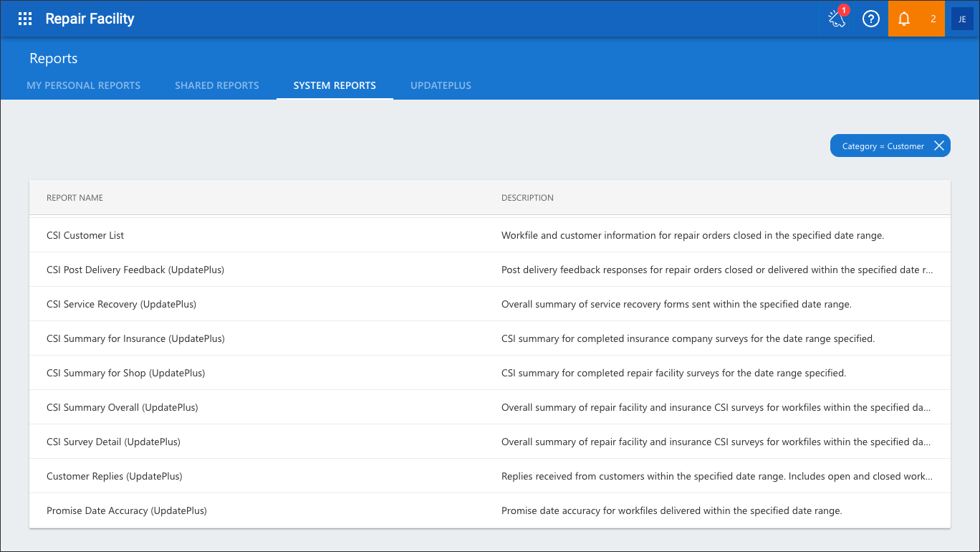Open the notifications bell icon
The width and height of the screenshot is (980, 552).
pos(904,19)
